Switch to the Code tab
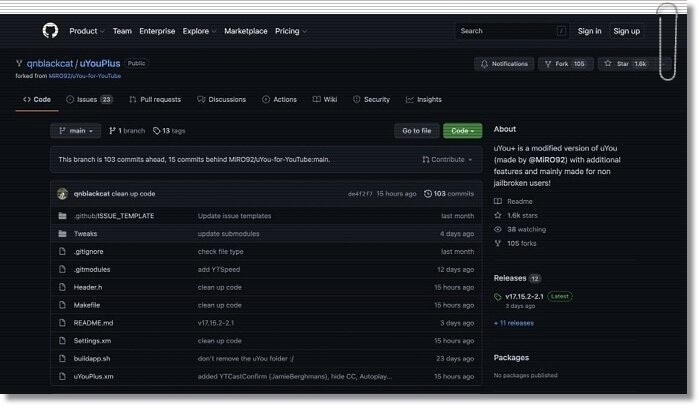Screen dimensions: 699x406 pyautogui.click(x=37, y=99)
